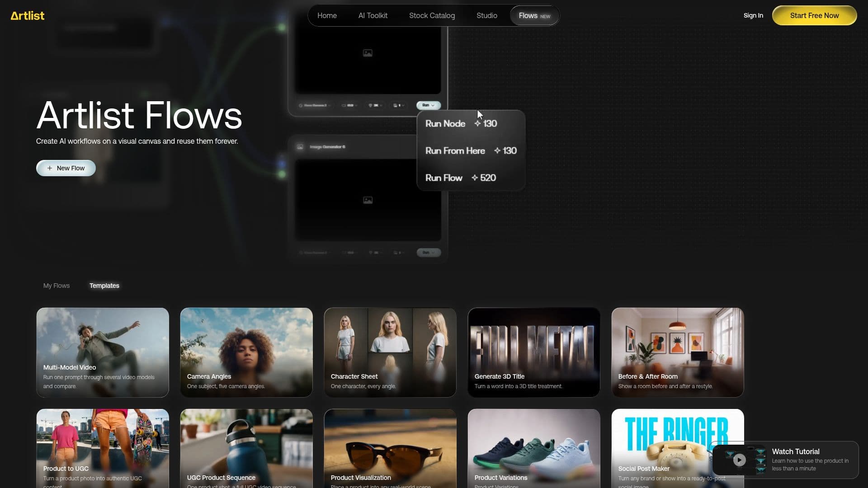The height and width of the screenshot is (488, 868).
Task: Choose Run From Here option
Action: coord(471,150)
